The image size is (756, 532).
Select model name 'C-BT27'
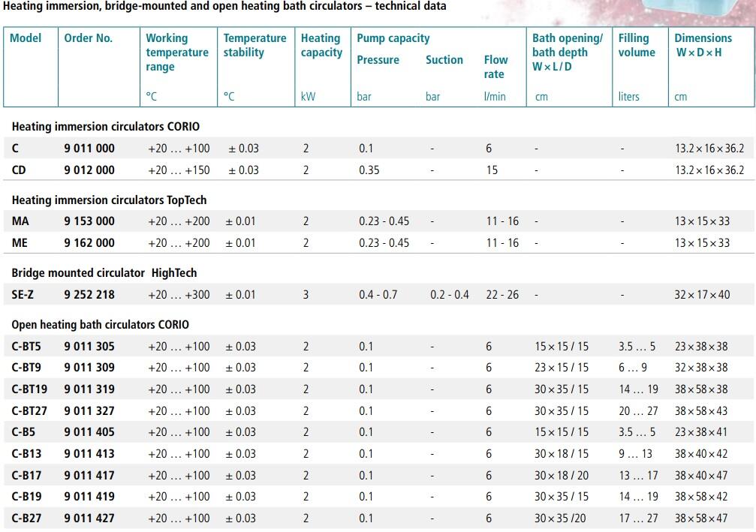pyautogui.click(x=29, y=411)
